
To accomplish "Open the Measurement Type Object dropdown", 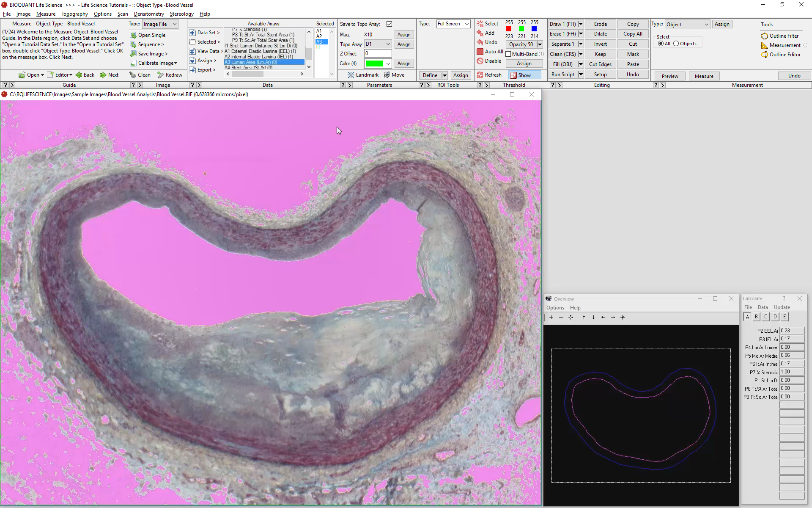I will click(x=688, y=25).
